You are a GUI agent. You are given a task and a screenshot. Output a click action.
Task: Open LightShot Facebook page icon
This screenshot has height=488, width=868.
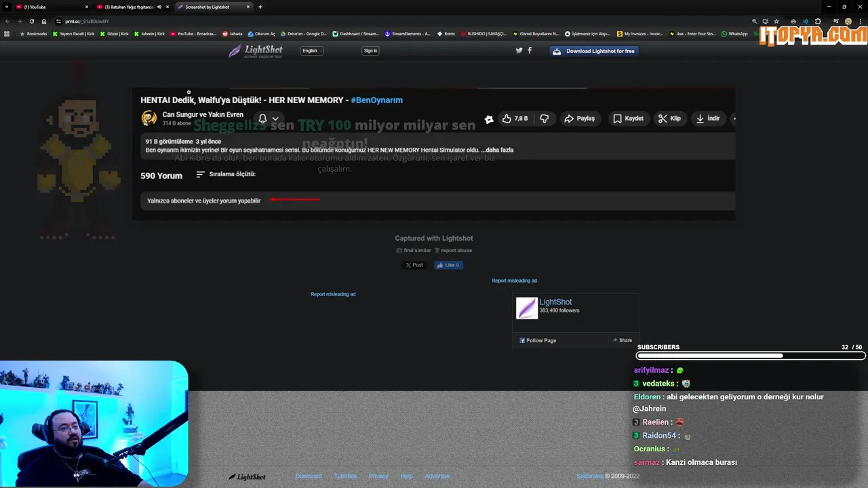[530, 51]
